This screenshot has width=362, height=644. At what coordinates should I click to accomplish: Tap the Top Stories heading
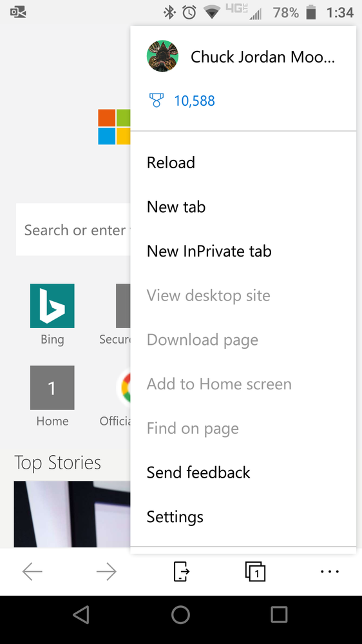click(57, 463)
